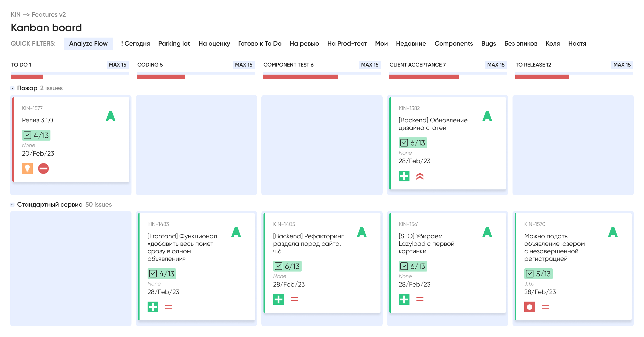Click the 5/13 checklist badge on KIN-1570

click(x=539, y=274)
